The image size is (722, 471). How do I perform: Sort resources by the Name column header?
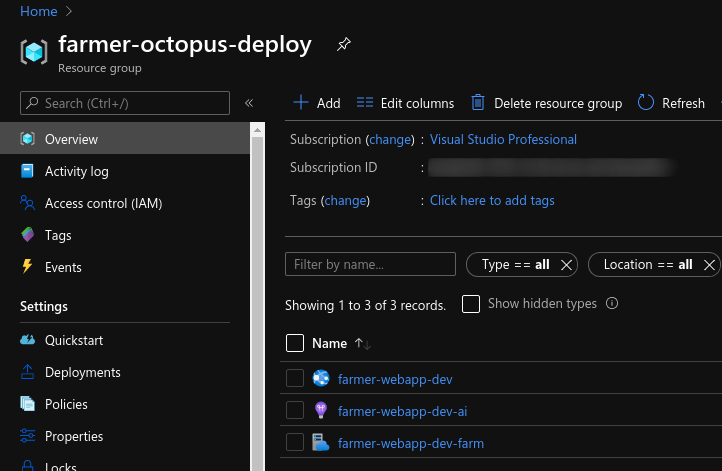tap(329, 343)
